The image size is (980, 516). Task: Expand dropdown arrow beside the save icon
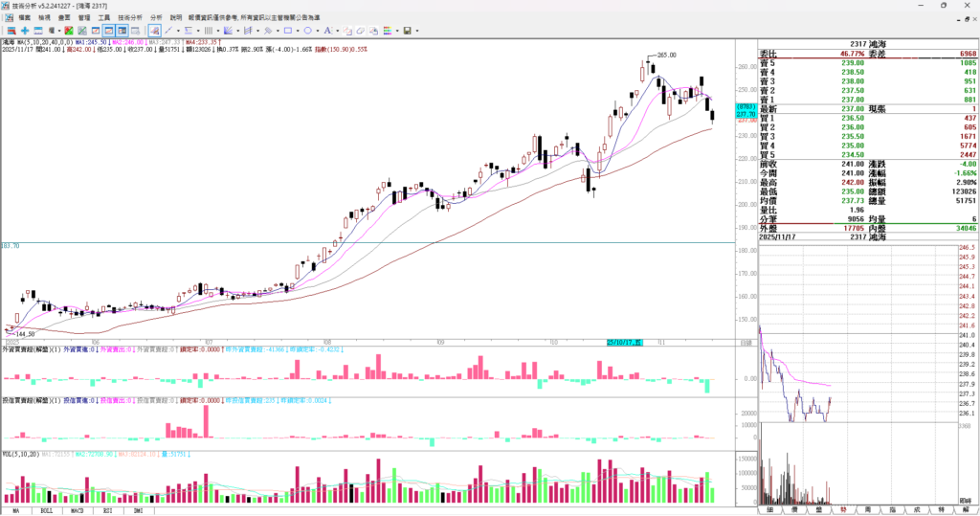(417, 31)
